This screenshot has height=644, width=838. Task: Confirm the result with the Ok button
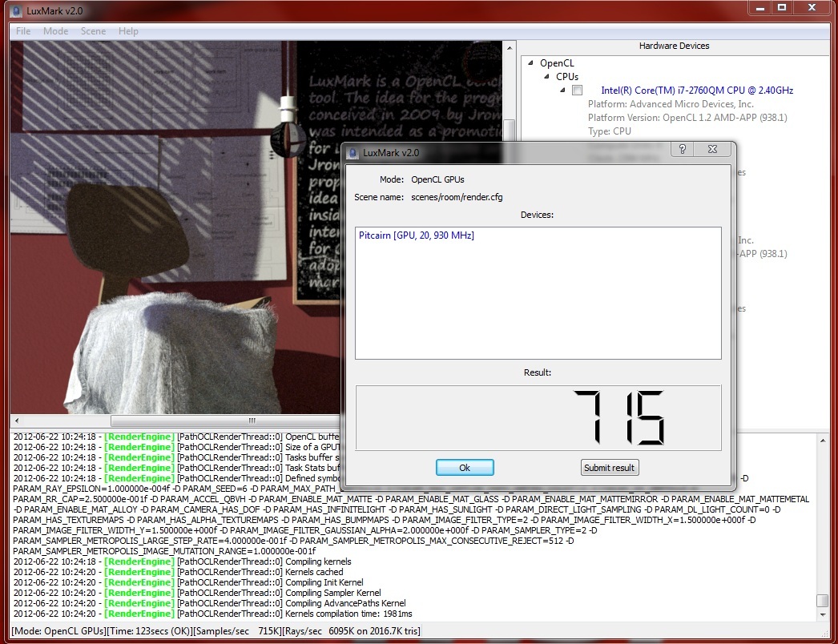(x=465, y=468)
